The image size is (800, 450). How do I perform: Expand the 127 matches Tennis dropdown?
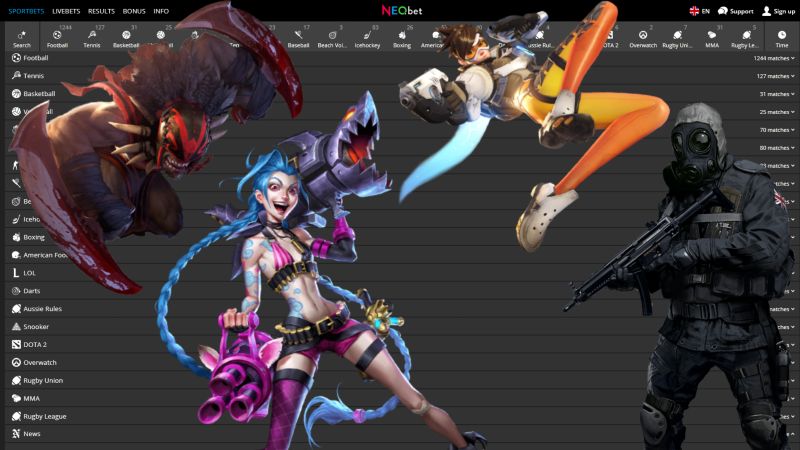click(x=776, y=76)
